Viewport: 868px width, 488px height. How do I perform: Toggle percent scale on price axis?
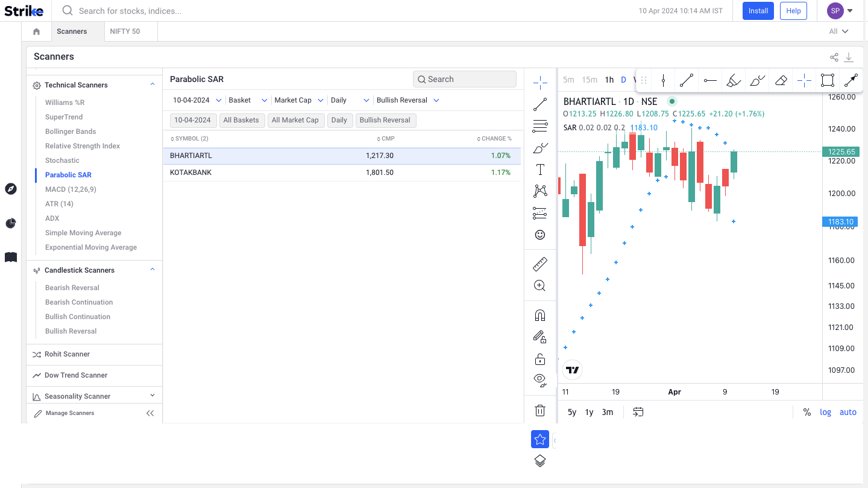pos(807,412)
